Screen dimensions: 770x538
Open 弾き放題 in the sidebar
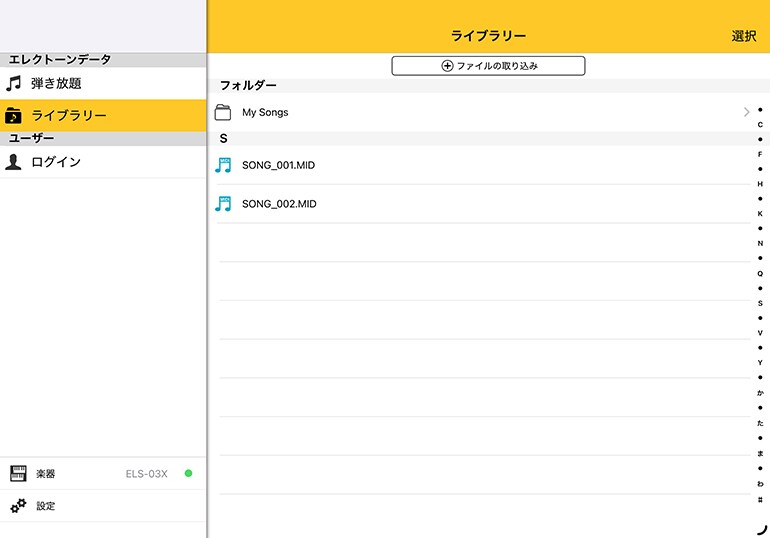(103, 83)
